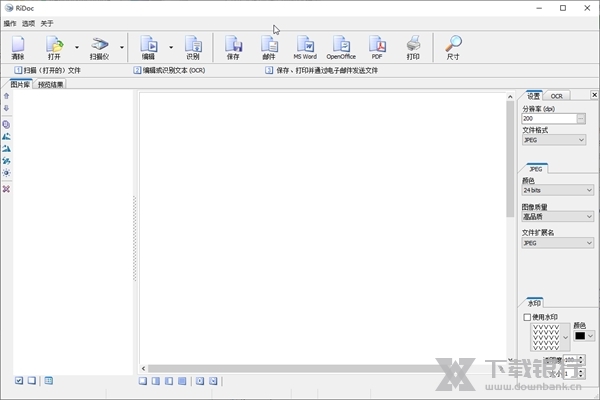600x400 pixels.
Task: Click the OpenOffice export icon
Action: pyautogui.click(x=341, y=47)
